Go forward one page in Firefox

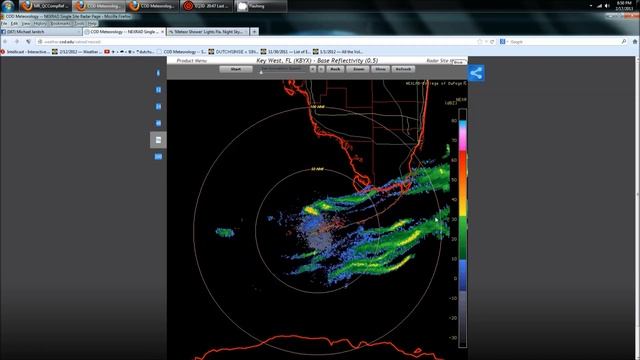coord(17,42)
